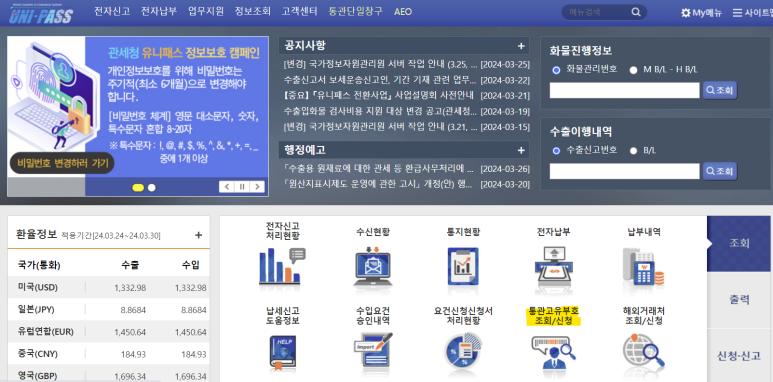Click the 유럽연합(EUR) exchange rate row label

(x=45, y=332)
